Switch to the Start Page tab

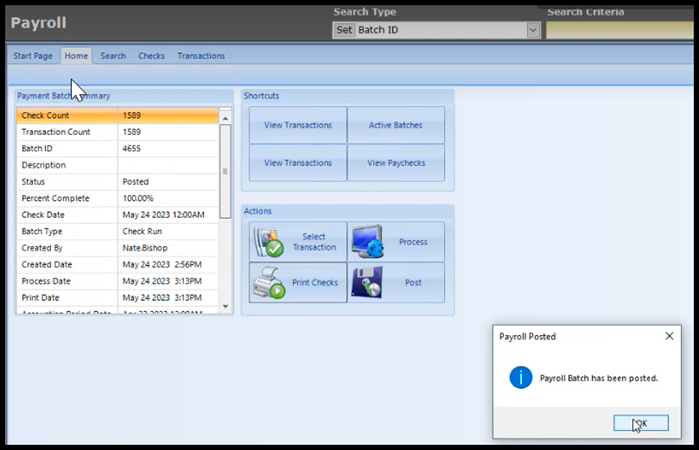click(x=33, y=56)
